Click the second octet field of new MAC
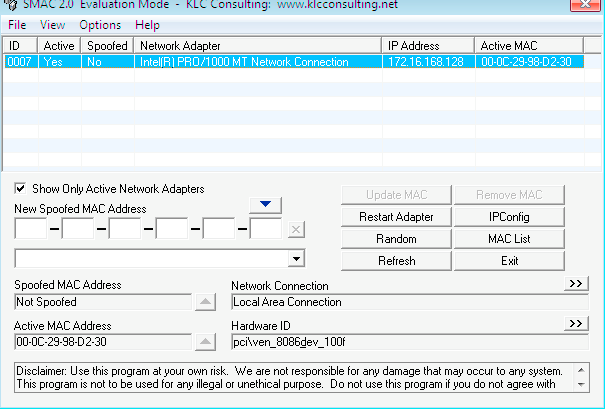 pyautogui.click(x=78, y=228)
